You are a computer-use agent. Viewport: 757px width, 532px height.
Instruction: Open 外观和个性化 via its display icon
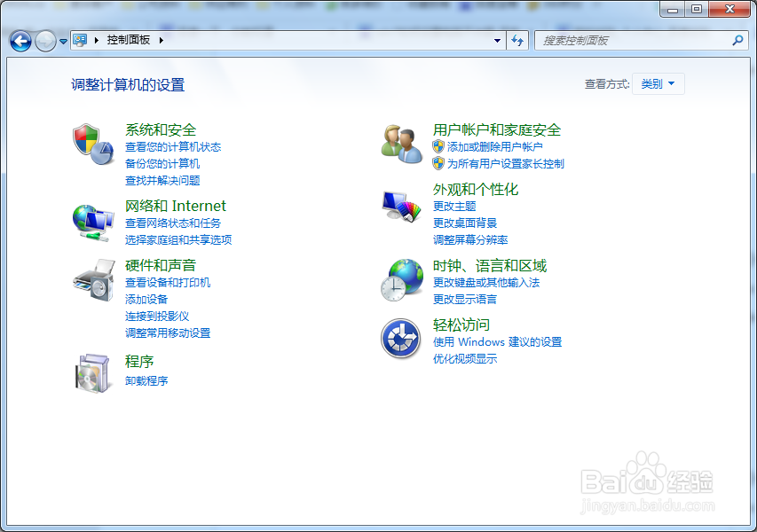click(x=401, y=206)
